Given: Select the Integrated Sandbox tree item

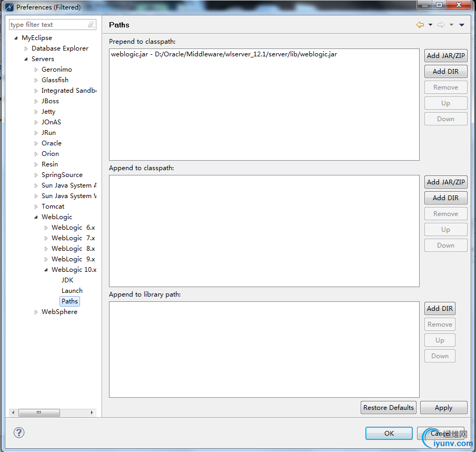Looking at the screenshot, I should (69, 91).
